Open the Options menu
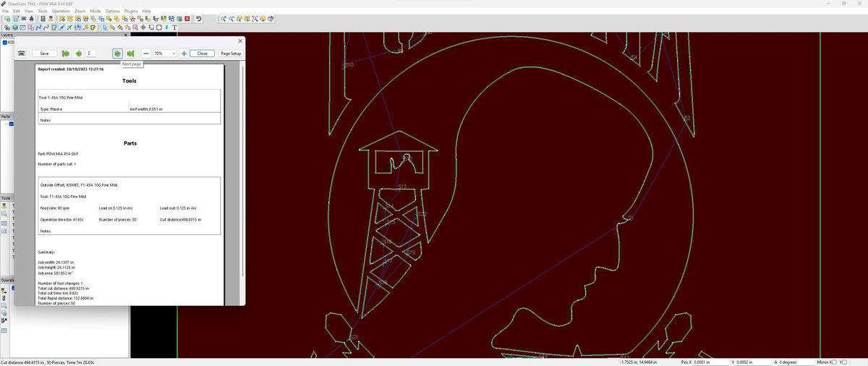Screen dimensions: 868x366 point(112,12)
